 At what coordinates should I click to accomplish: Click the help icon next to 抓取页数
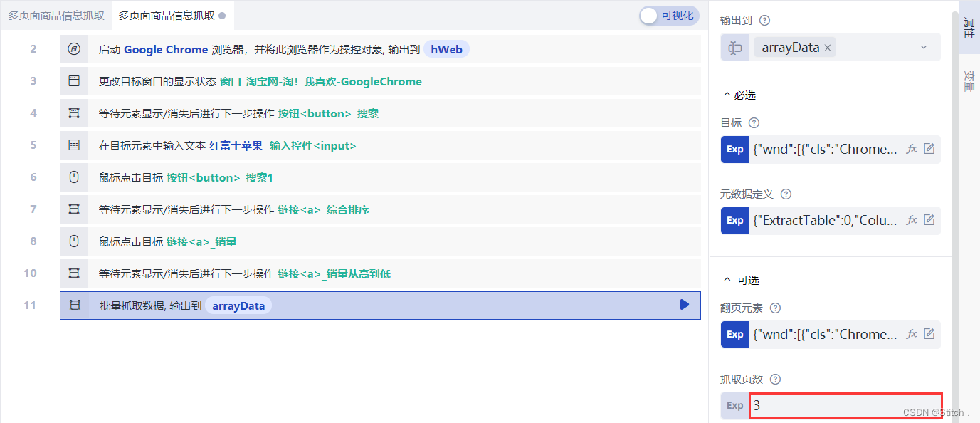pyautogui.click(x=775, y=379)
